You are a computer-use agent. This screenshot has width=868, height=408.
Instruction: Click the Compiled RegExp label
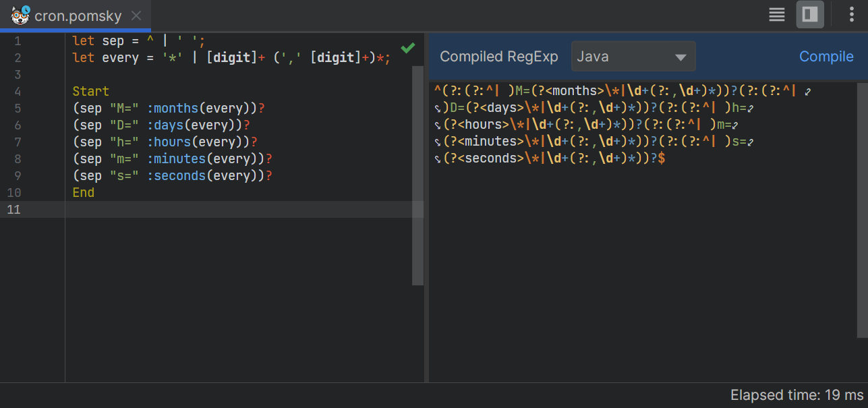point(499,57)
